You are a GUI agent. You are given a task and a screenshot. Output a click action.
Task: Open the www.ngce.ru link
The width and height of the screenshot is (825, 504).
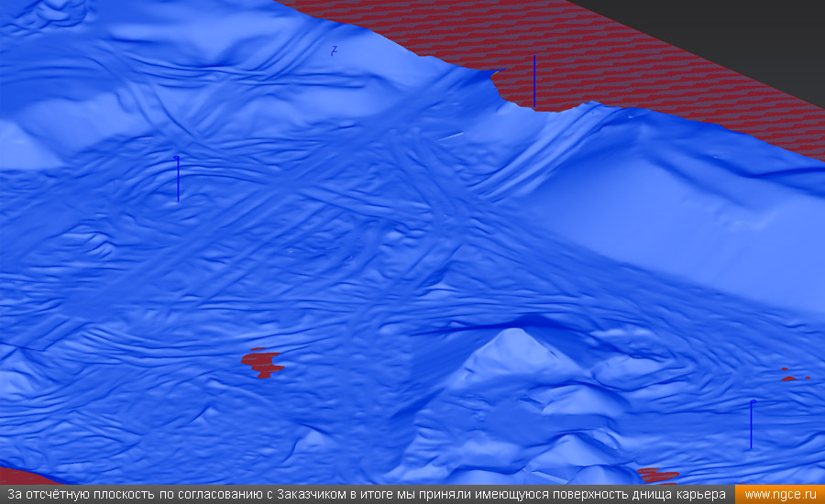click(780, 495)
